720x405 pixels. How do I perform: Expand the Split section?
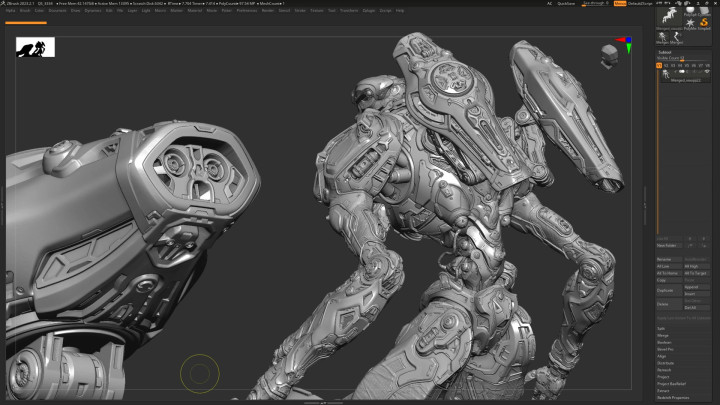661,328
